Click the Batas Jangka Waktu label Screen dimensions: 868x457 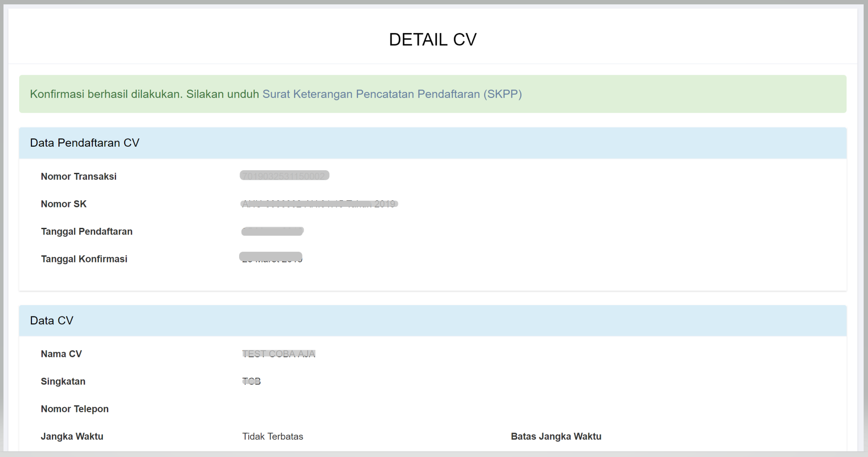pos(556,436)
